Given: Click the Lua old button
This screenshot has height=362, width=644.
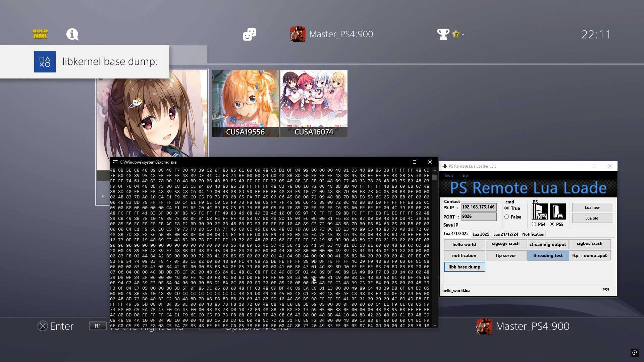Looking at the screenshot, I should 592,218.
